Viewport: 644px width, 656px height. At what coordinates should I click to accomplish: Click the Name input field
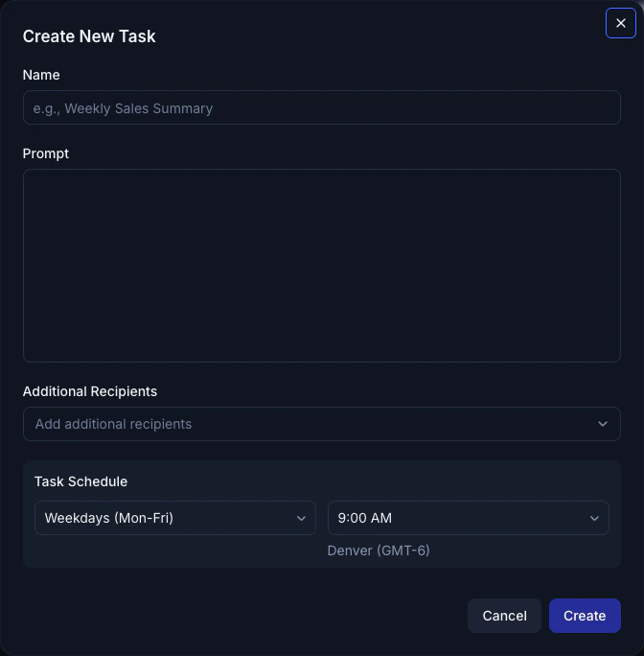[322, 107]
